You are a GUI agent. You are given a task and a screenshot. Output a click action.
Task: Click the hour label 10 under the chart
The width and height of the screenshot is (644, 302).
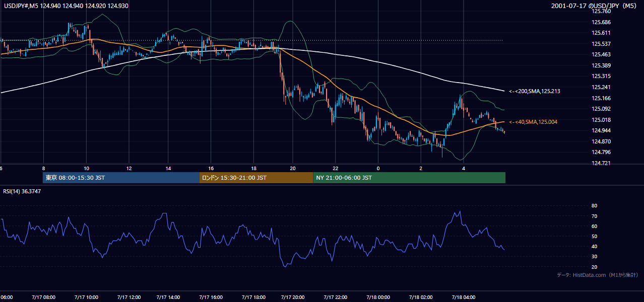(x=87, y=169)
